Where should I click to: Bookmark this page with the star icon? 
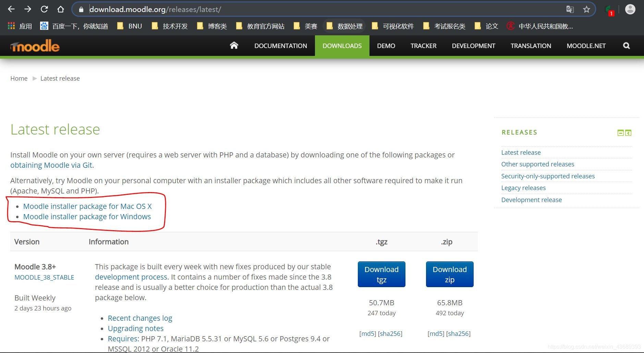pyautogui.click(x=586, y=9)
